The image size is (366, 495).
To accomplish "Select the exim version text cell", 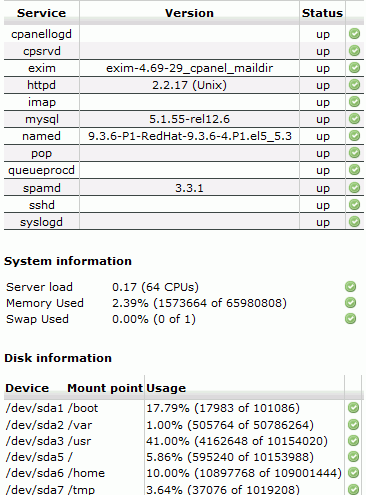I will (x=189, y=68).
